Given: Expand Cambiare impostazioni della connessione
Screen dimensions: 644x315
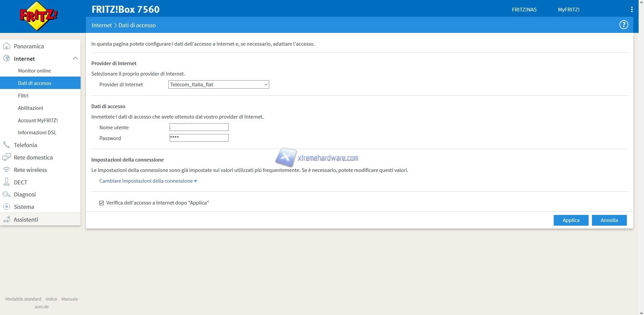Looking at the screenshot, I should click(148, 181).
